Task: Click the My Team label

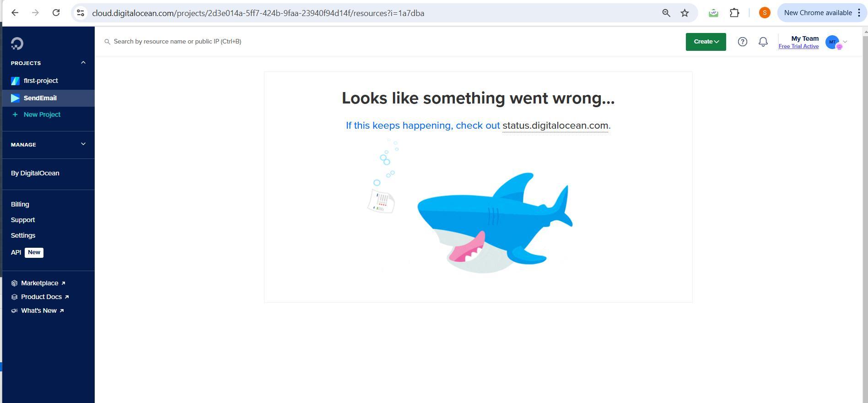Action: click(805, 38)
